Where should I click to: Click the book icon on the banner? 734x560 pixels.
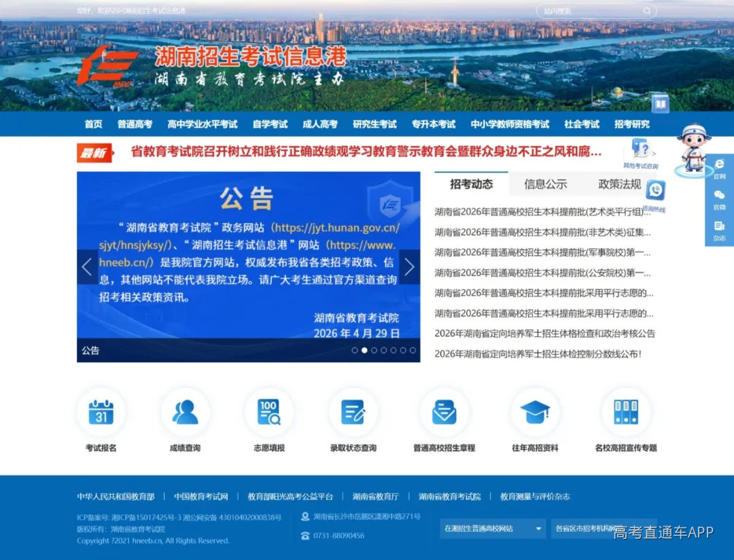661,103
